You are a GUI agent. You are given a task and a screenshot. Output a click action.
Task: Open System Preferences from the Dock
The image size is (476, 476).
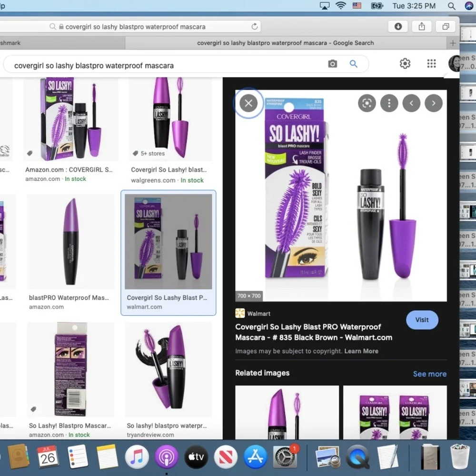285,456
